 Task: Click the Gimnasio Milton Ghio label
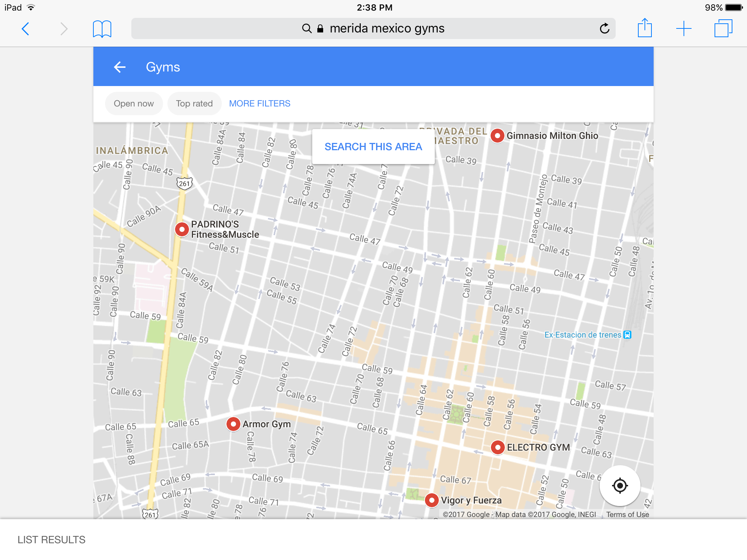click(552, 136)
